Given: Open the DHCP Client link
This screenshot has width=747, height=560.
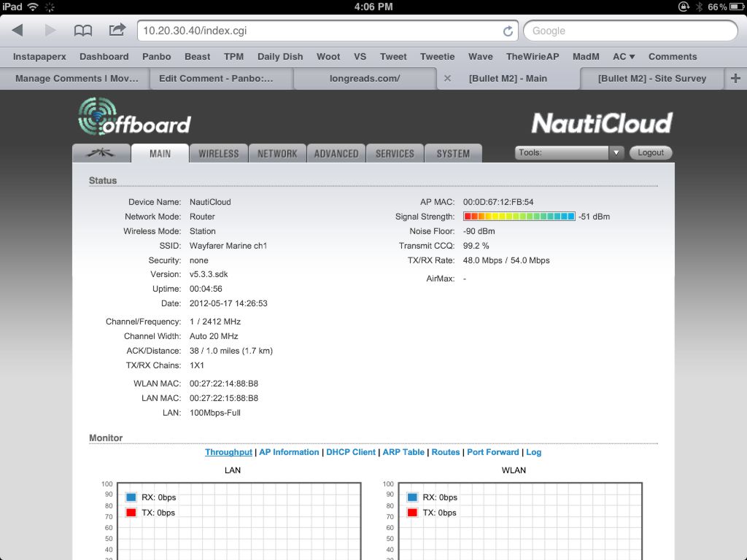Looking at the screenshot, I should (351, 452).
